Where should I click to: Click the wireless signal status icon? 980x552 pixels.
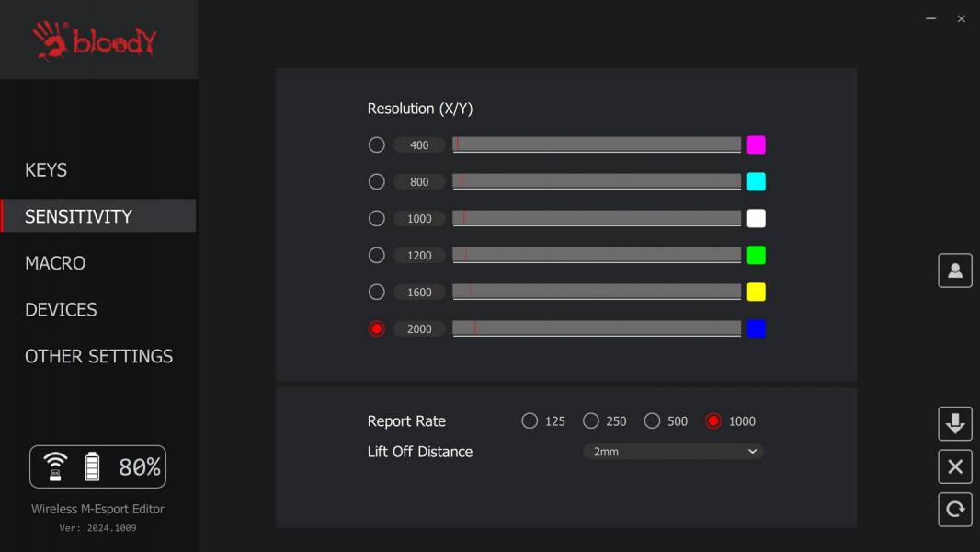pyautogui.click(x=56, y=466)
